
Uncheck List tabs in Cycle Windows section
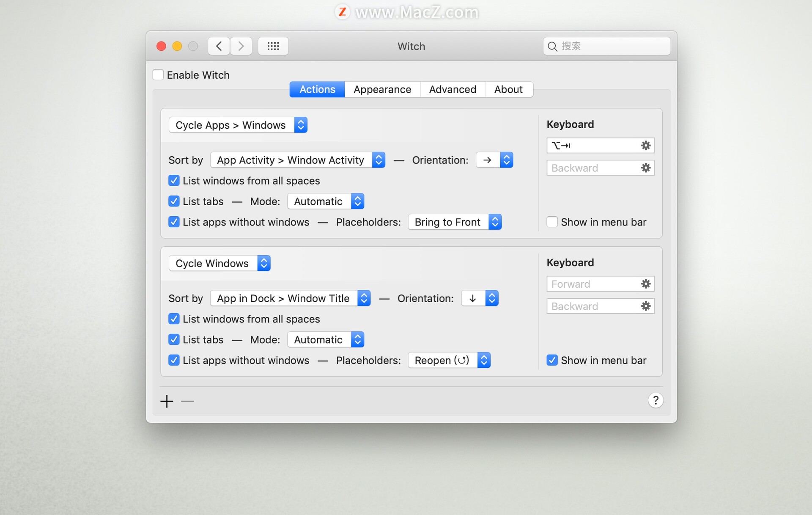pyautogui.click(x=174, y=340)
